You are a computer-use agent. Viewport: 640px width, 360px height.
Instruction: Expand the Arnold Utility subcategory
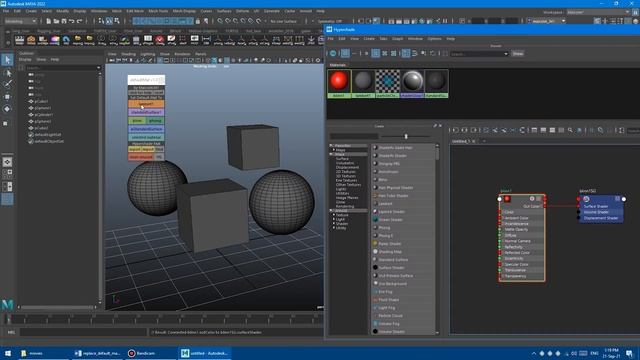(x=334, y=228)
